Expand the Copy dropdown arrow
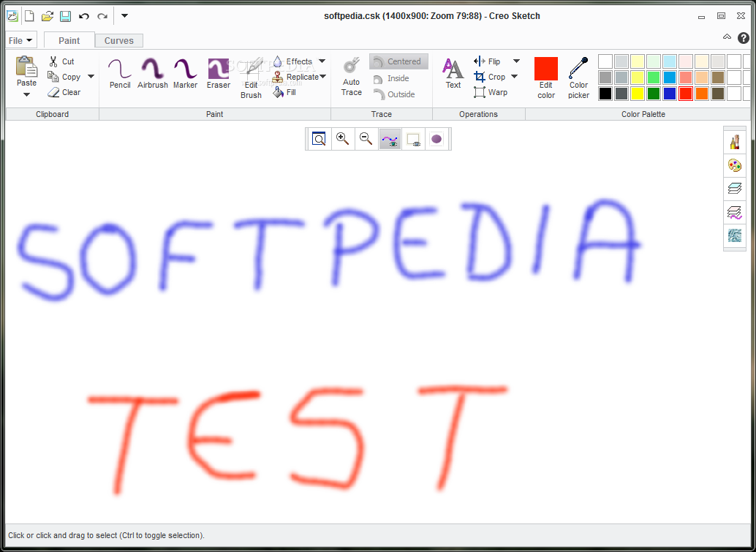The width and height of the screenshot is (756, 552). (91, 77)
